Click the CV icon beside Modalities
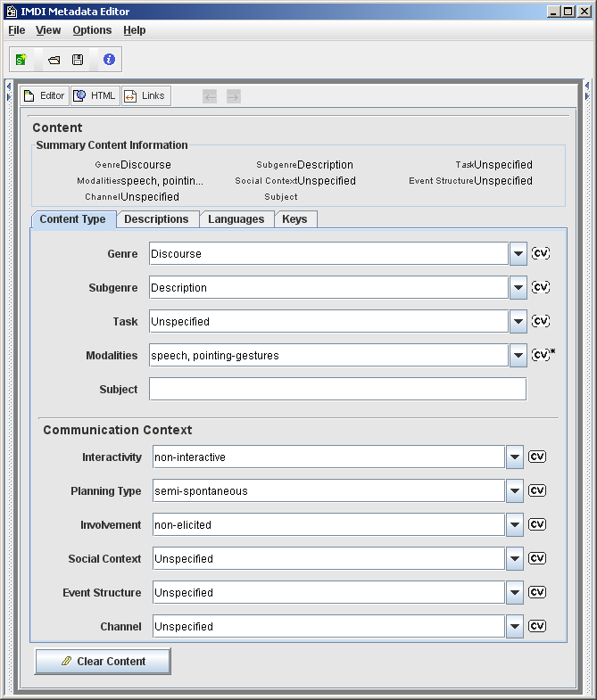This screenshot has height=700, width=597. (x=540, y=355)
